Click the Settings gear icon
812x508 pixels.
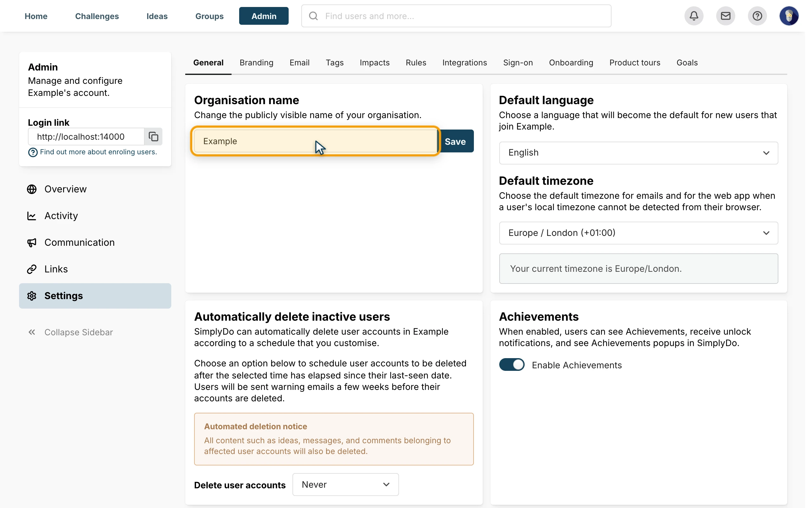[32, 296]
